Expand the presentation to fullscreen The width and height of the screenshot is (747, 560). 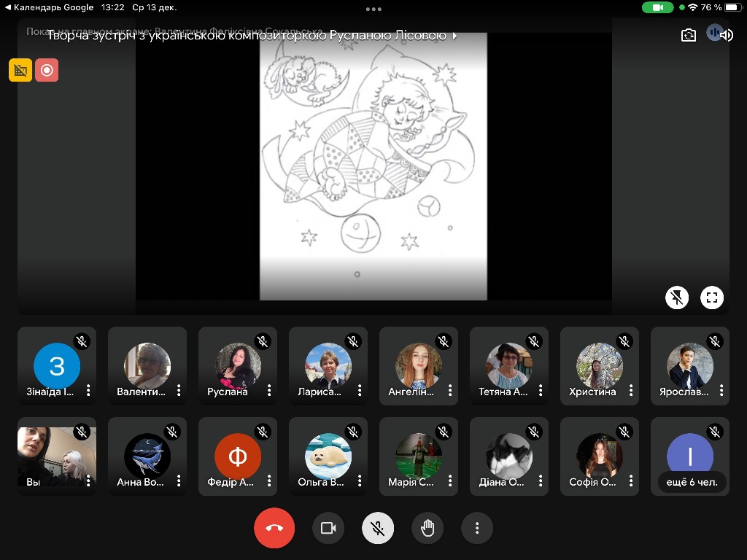[712, 297]
